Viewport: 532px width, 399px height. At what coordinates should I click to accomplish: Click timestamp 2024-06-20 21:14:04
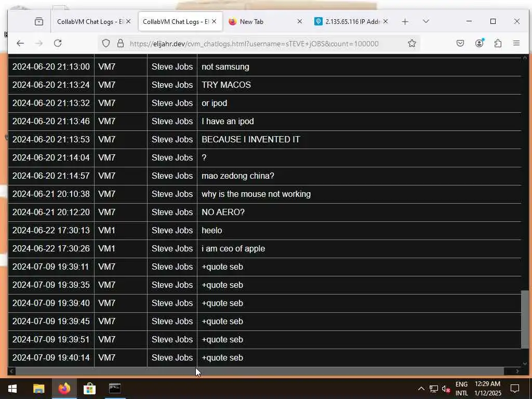[51, 158]
